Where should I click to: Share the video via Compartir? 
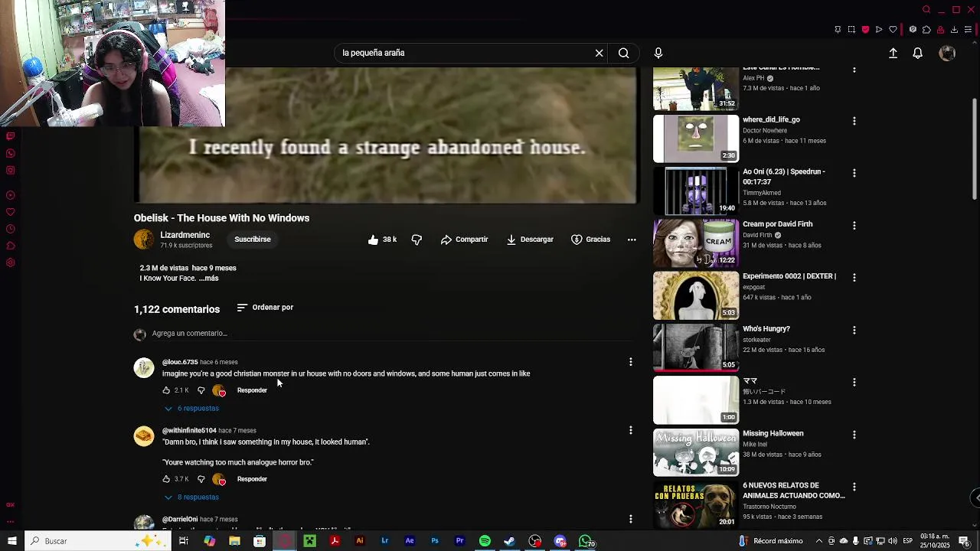(464, 240)
